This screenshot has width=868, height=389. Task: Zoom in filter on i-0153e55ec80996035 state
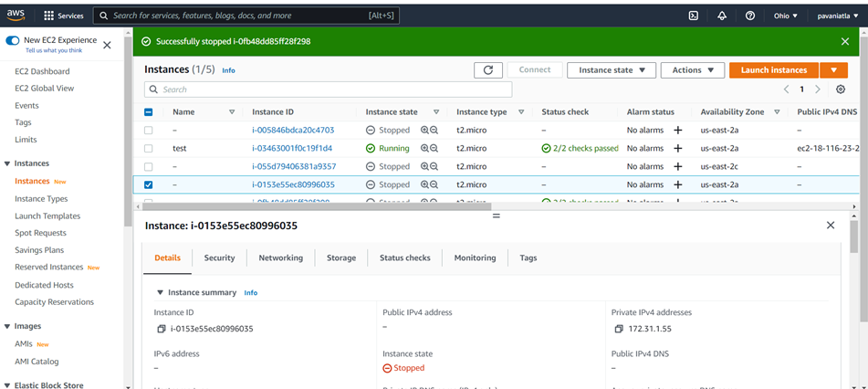click(x=424, y=184)
